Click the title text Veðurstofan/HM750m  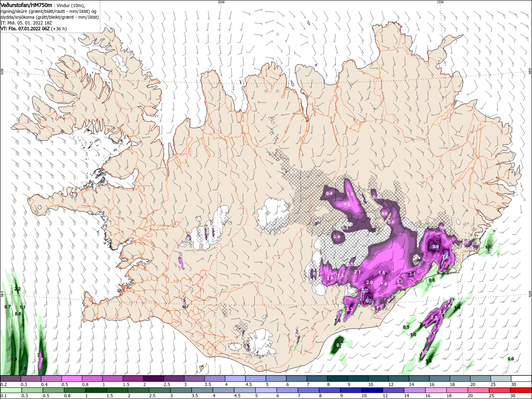(x=26, y=5)
